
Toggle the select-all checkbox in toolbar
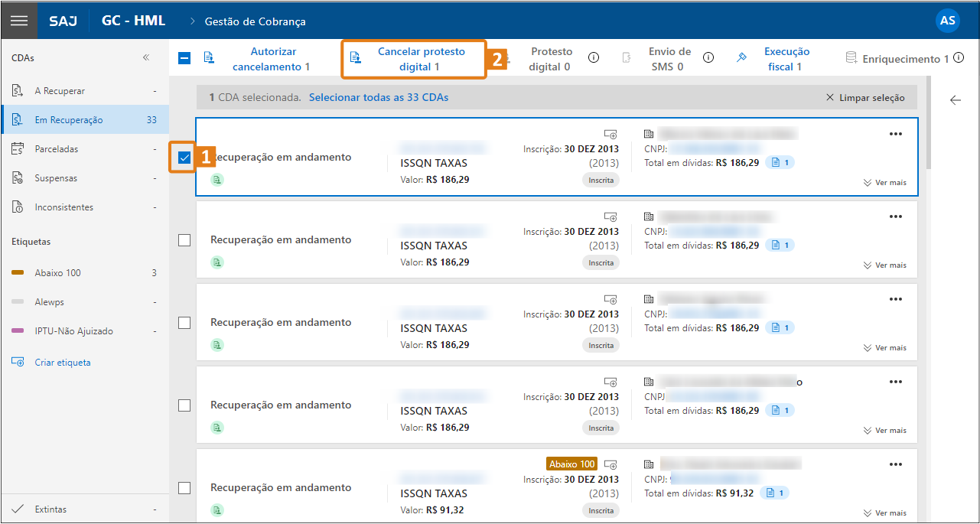[184, 58]
